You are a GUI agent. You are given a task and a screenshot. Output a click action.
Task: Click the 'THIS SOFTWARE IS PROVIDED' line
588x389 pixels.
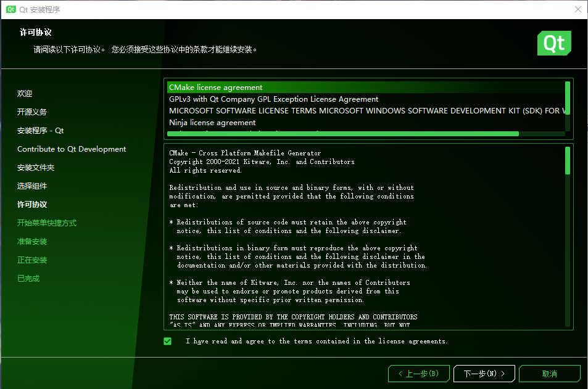pyautogui.click(x=293, y=317)
